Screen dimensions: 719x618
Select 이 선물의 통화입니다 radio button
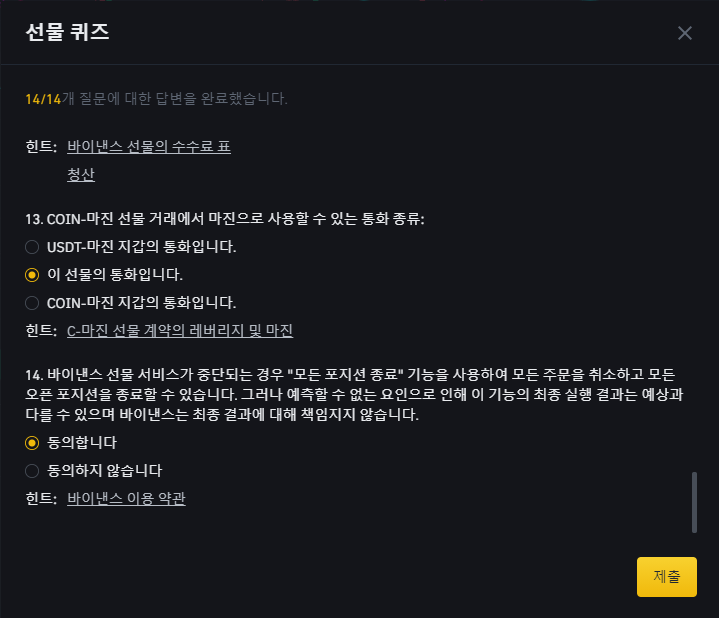32,275
